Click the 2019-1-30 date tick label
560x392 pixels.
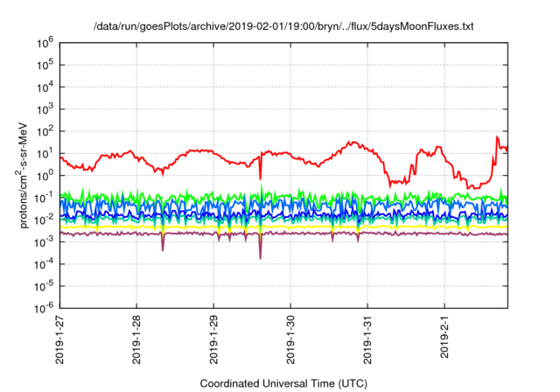[x=290, y=339]
